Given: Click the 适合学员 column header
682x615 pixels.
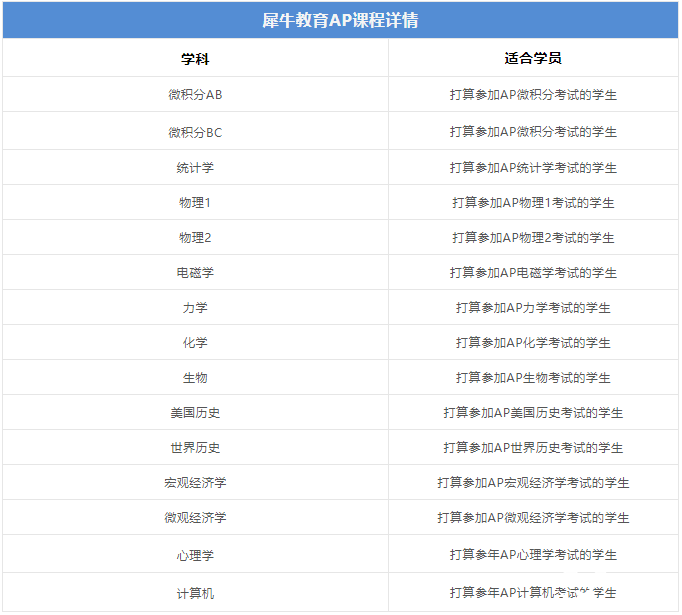Looking at the screenshot, I should (x=533, y=58).
